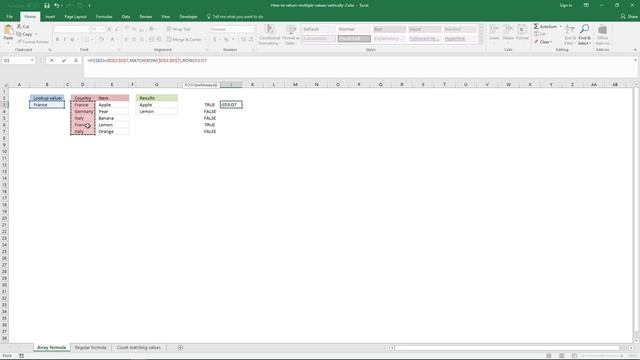Add a new sheet with plus icon

[180, 348]
